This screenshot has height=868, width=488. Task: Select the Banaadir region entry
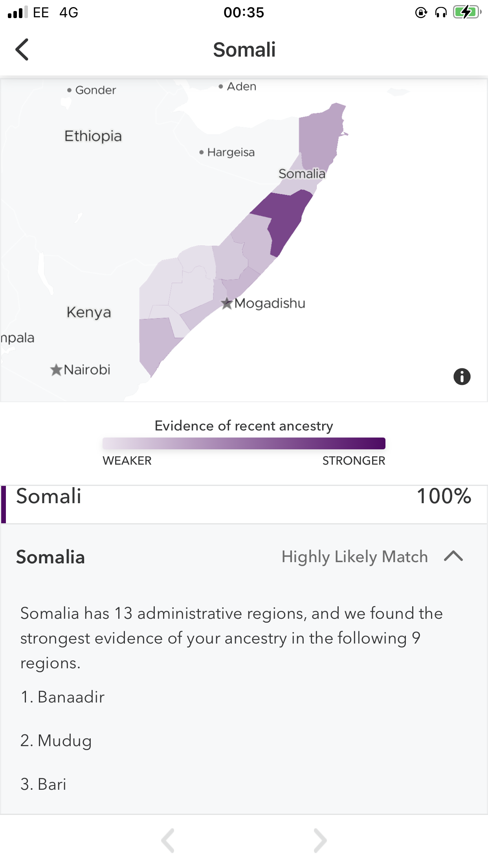click(x=62, y=697)
